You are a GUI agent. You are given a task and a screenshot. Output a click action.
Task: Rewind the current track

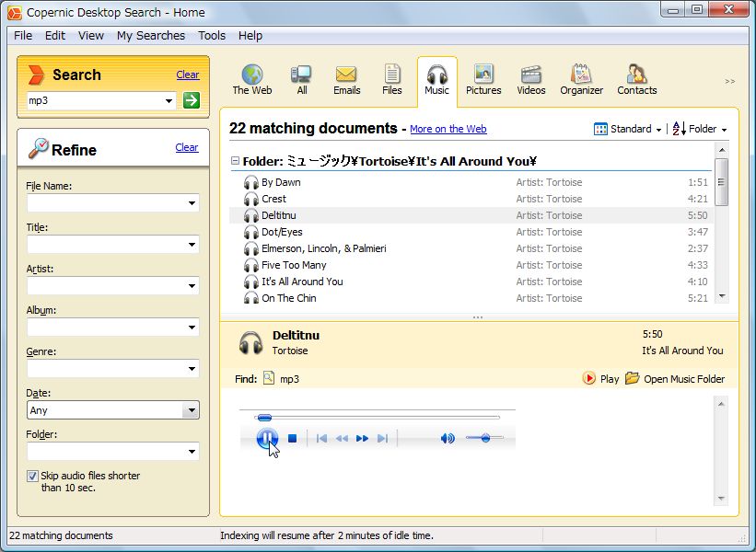pyautogui.click(x=342, y=438)
